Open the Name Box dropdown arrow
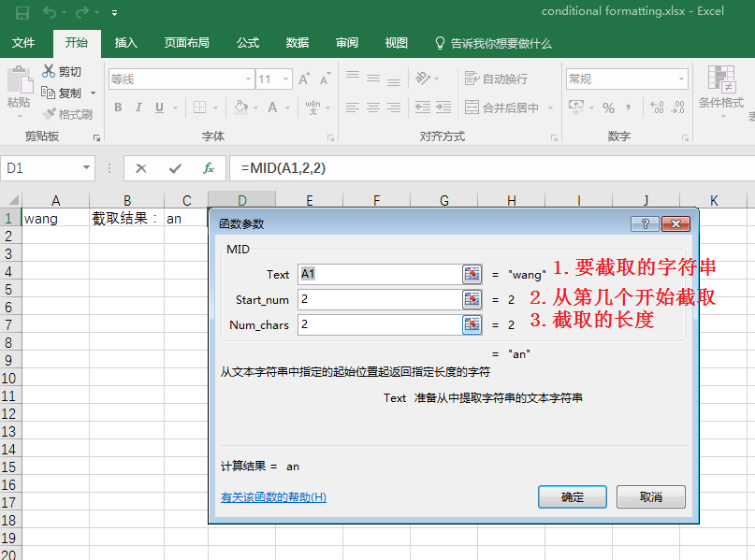 tap(86, 167)
